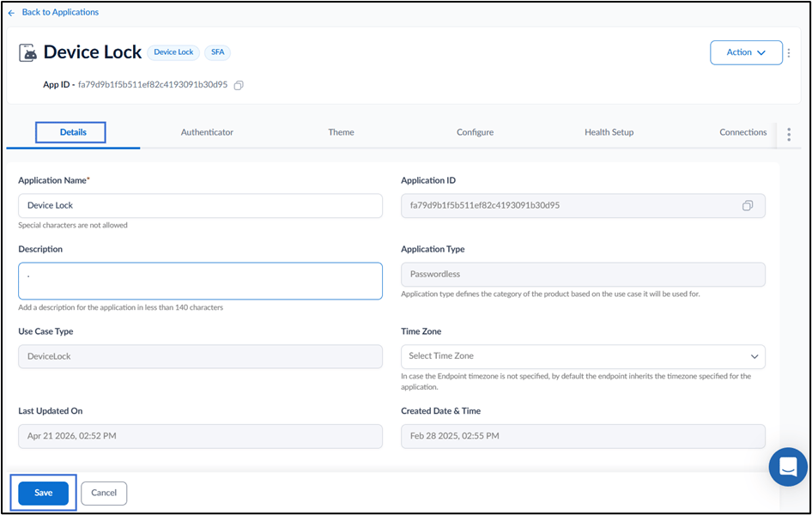Follow the Back to Applications link

pyautogui.click(x=60, y=12)
